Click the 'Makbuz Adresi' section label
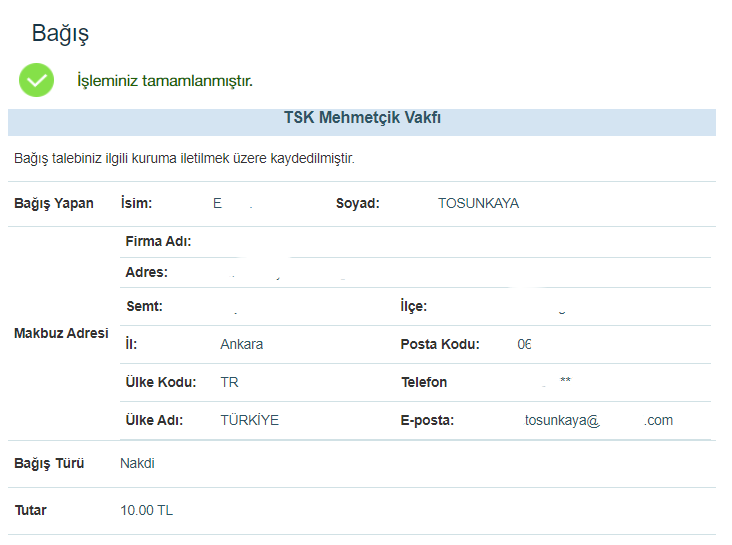732x545 pixels. pos(61,333)
